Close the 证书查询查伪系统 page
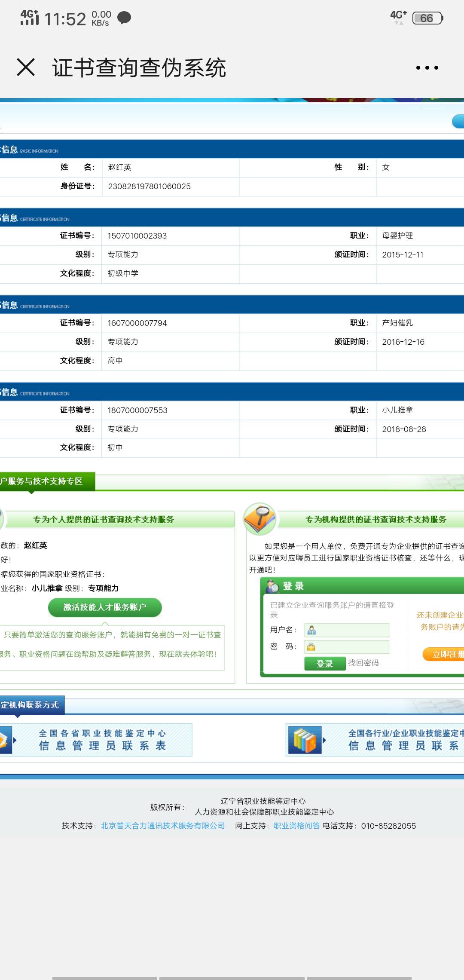This screenshot has width=464, height=980. click(x=26, y=67)
